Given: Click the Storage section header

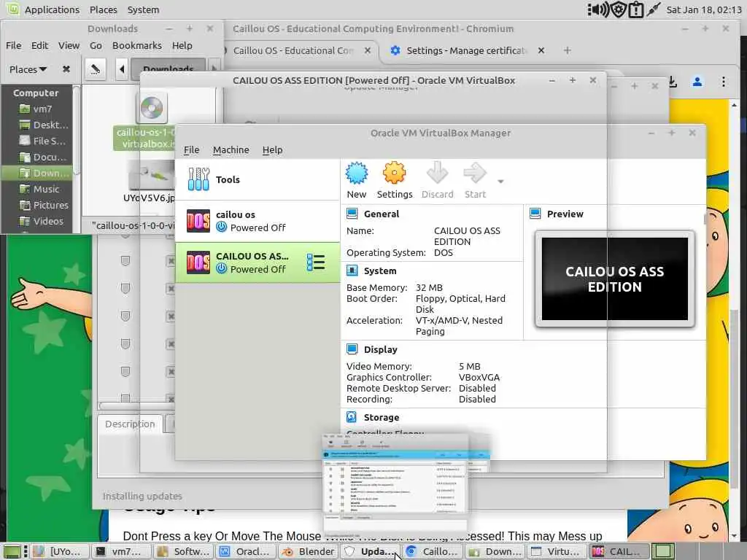Looking at the screenshot, I should click(382, 418).
